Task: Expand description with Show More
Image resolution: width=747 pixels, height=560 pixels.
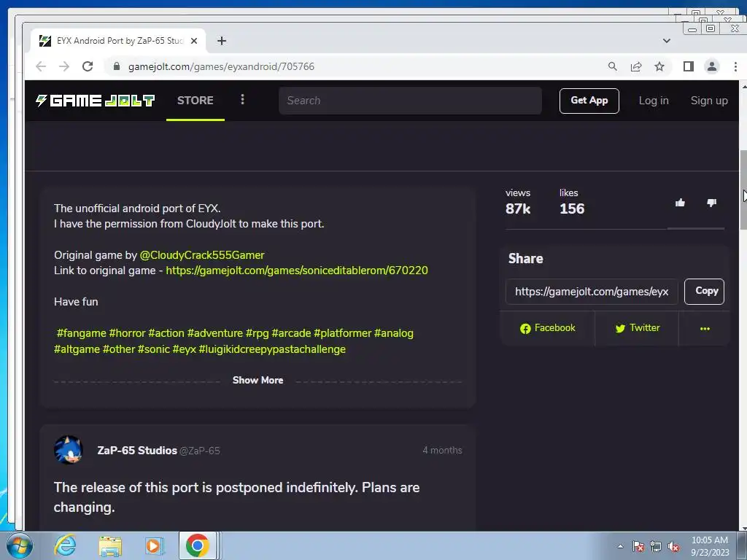Action: point(258,380)
